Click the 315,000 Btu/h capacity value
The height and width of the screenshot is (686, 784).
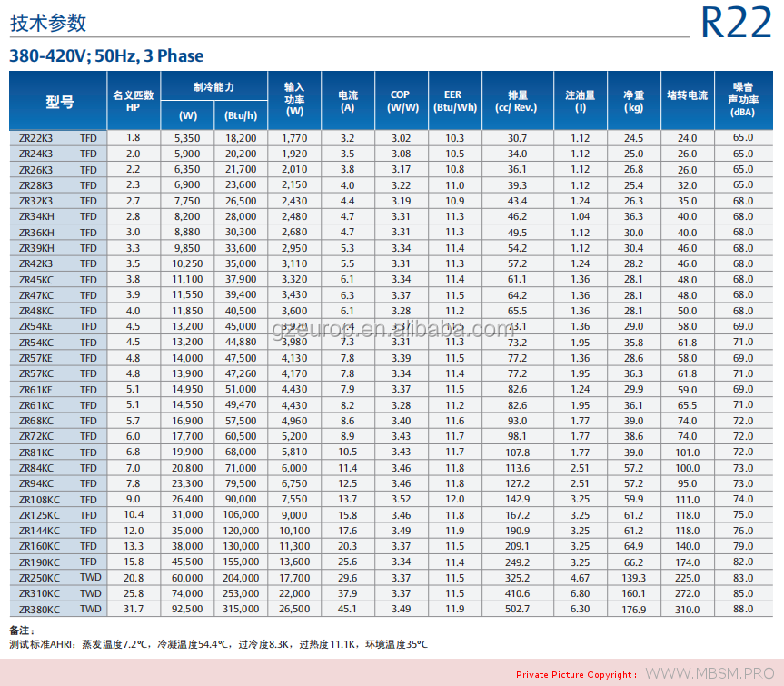click(x=240, y=610)
